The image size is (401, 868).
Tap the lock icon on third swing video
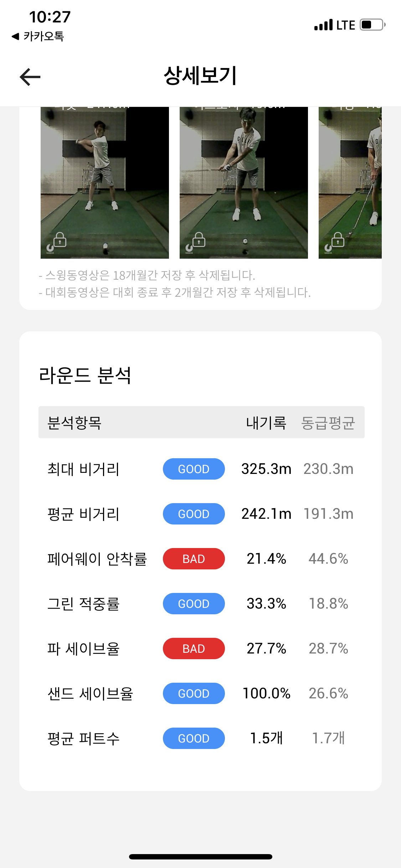point(338,240)
